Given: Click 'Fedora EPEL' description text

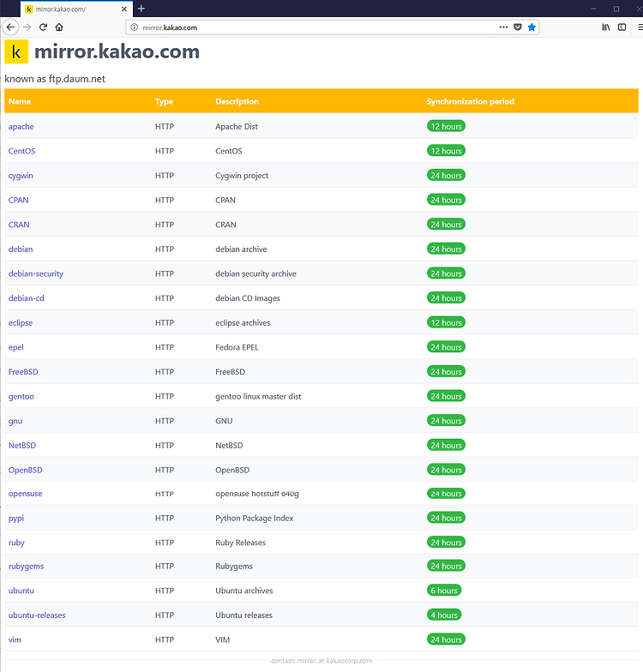Looking at the screenshot, I should pyautogui.click(x=237, y=348).
